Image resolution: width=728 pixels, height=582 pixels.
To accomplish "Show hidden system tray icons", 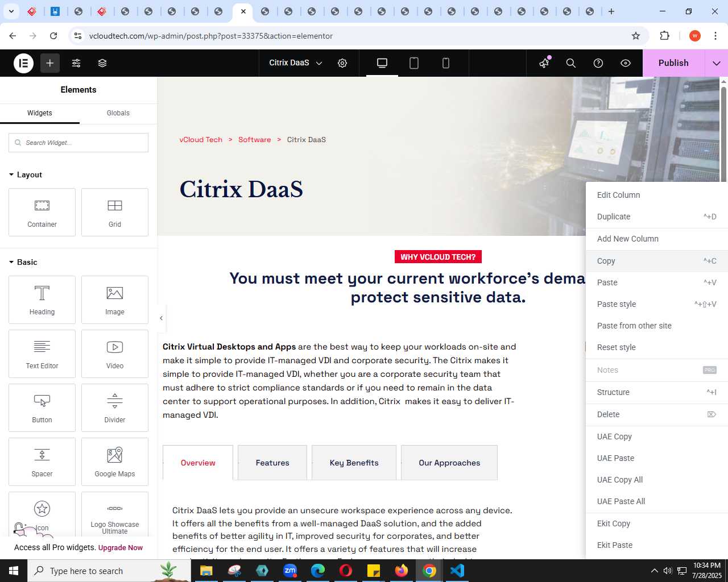I will pyautogui.click(x=654, y=571).
